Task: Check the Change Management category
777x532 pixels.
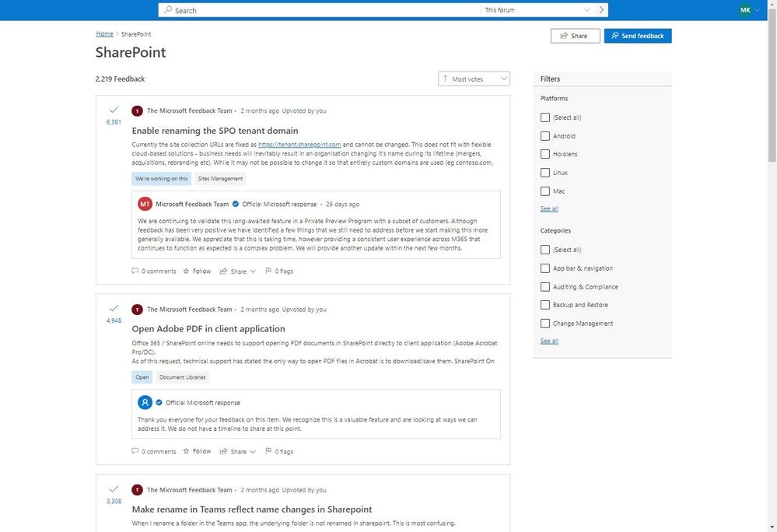Action: click(545, 324)
